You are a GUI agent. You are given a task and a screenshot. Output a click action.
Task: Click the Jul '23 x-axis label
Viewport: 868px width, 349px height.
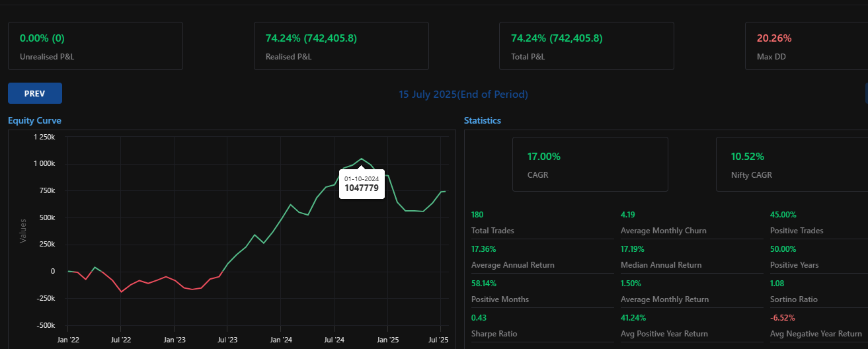tap(227, 339)
